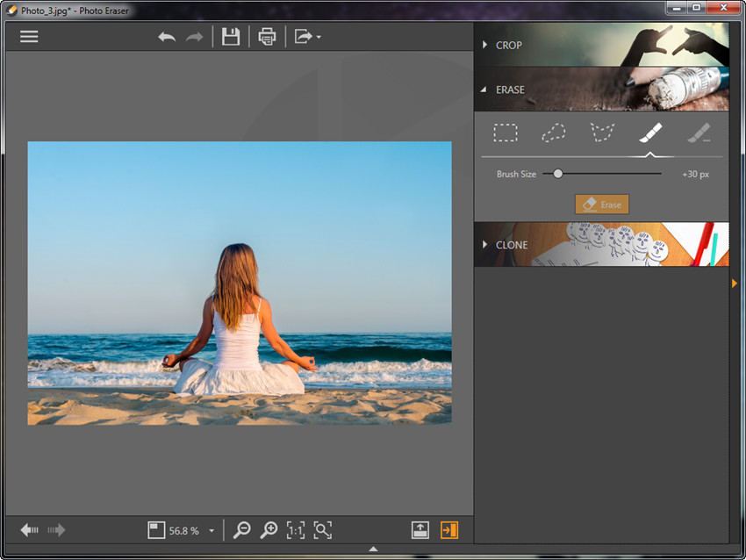This screenshot has height=560, width=746.
Task: Click the ERASE section header title
Action: [x=510, y=90]
